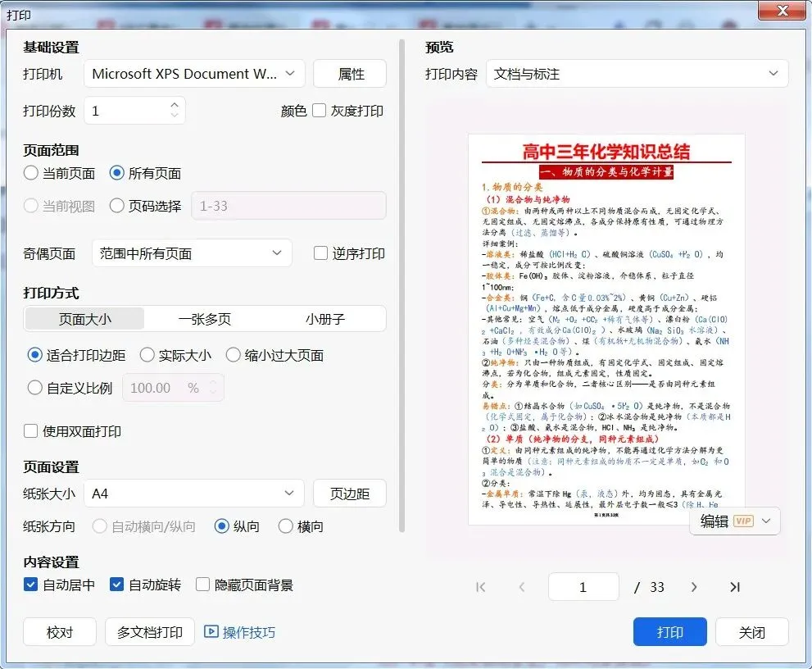Open printer 属性 button
The height and width of the screenshot is (669, 812).
(350, 74)
